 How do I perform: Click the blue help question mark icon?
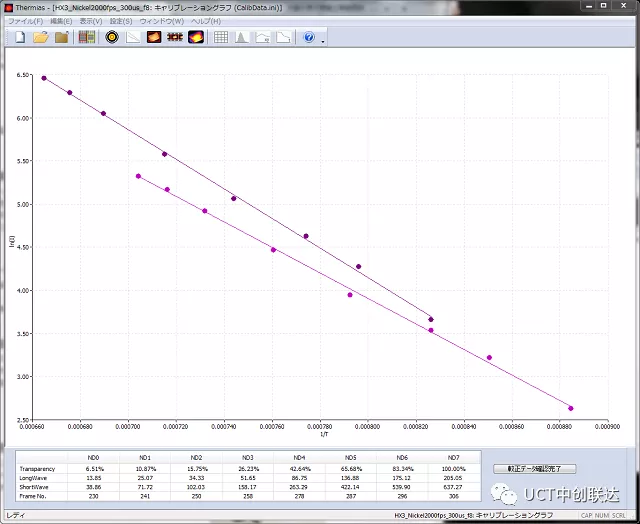coord(308,38)
